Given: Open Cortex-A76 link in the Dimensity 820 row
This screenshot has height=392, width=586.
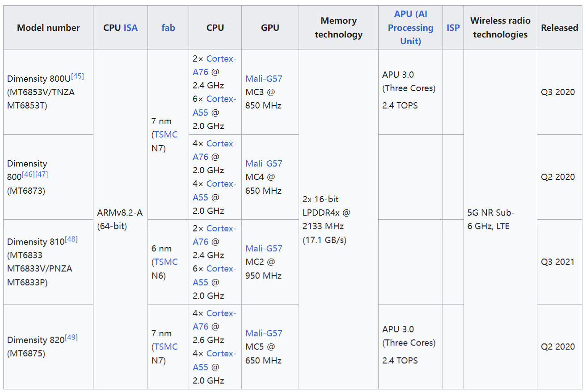Looking at the screenshot, I should pyautogui.click(x=215, y=320).
